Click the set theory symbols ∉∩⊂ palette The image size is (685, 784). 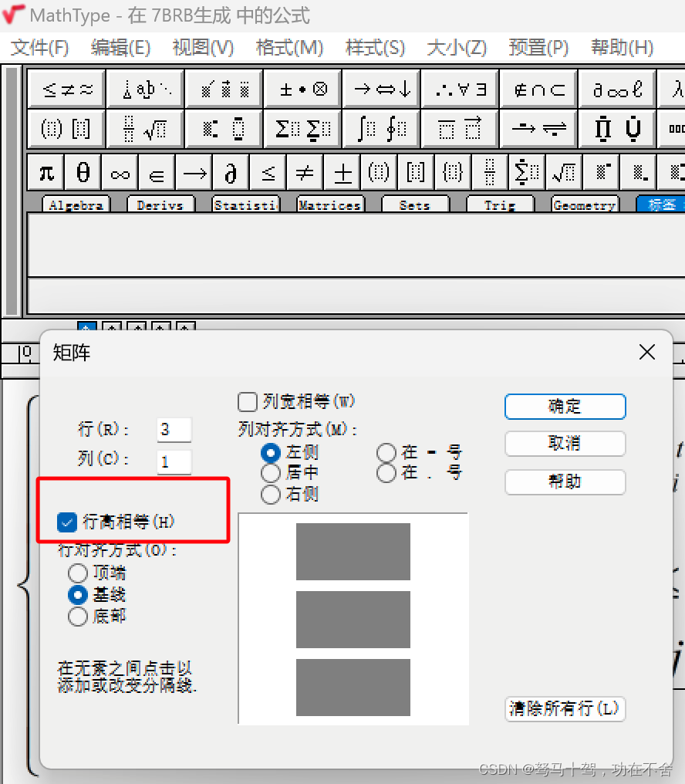[x=538, y=89]
